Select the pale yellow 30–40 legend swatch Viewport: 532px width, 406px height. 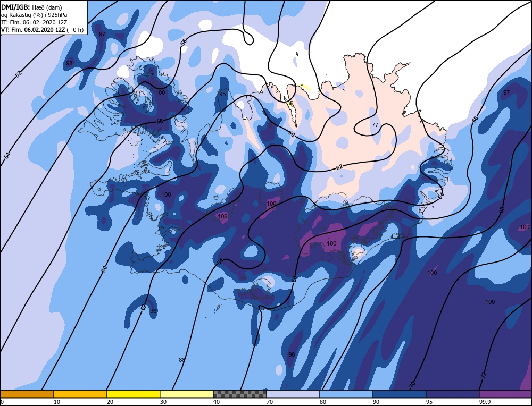[187, 394]
